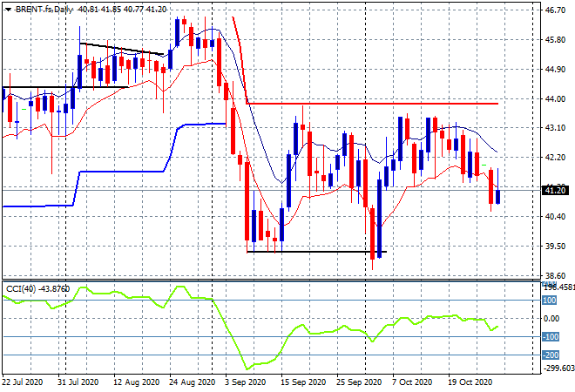Screen dimensions: 575x392
Task: Click the 40.40 price axis label
Action: coord(555,216)
